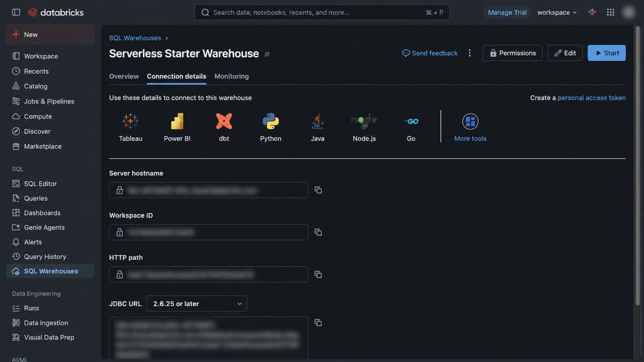Switch to the Monitoring tab
The height and width of the screenshot is (362, 644).
pyautogui.click(x=231, y=76)
